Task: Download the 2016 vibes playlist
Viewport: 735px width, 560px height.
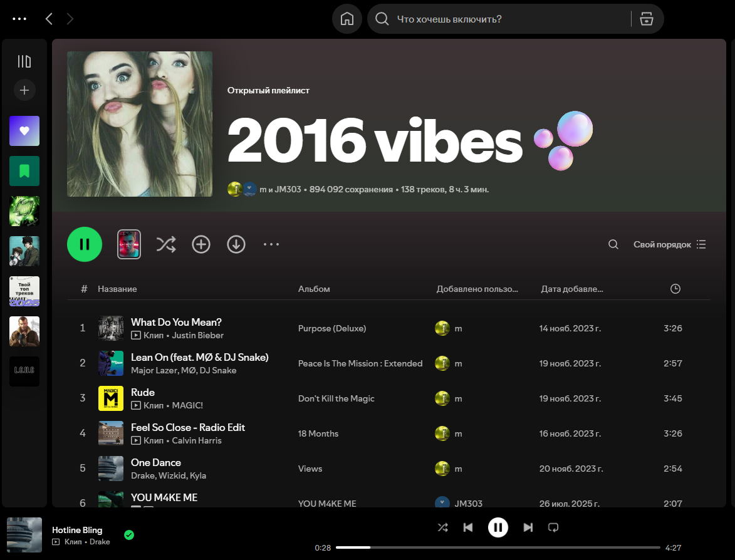Action: tap(236, 244)
